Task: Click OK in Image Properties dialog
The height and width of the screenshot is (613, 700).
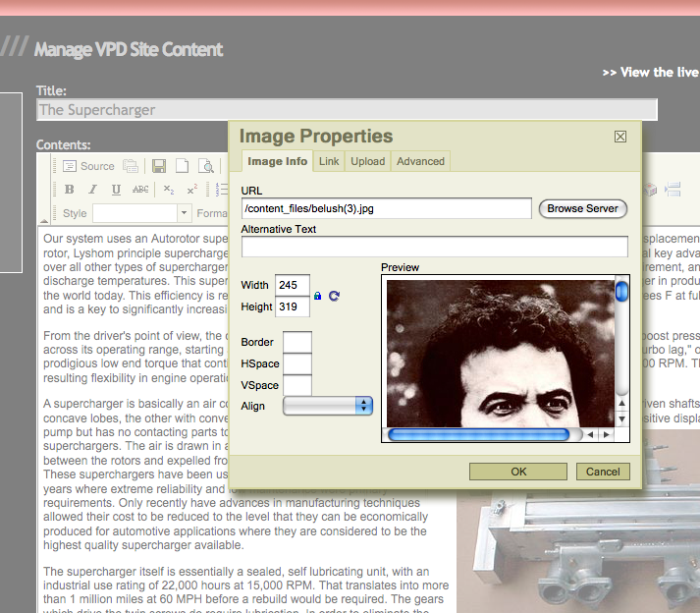Action: point(518,472)
